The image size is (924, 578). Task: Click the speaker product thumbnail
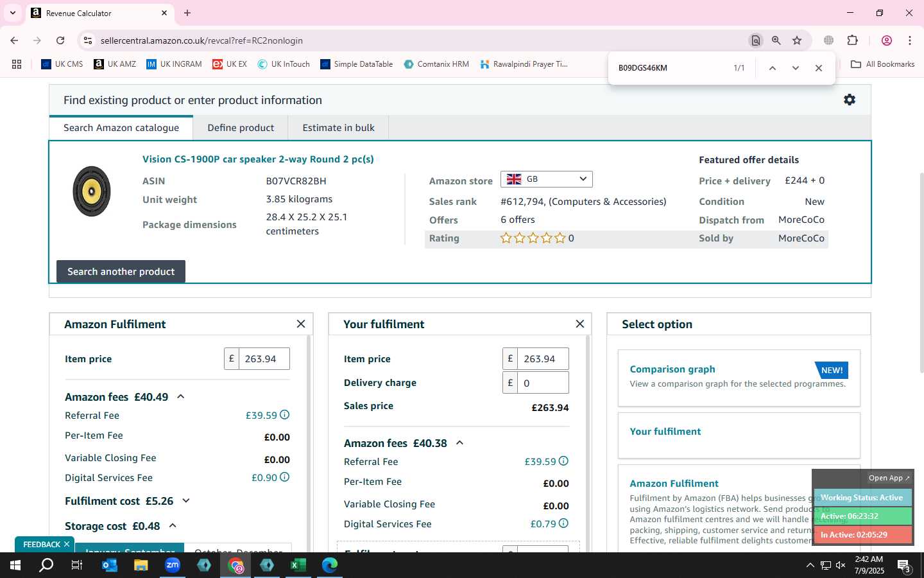click(92, 191)
